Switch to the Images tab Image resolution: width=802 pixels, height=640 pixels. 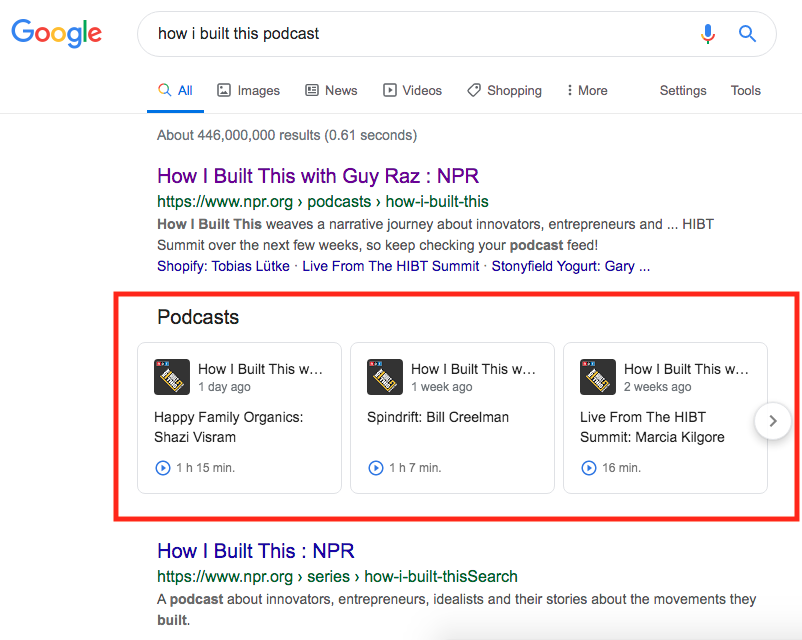249,91
